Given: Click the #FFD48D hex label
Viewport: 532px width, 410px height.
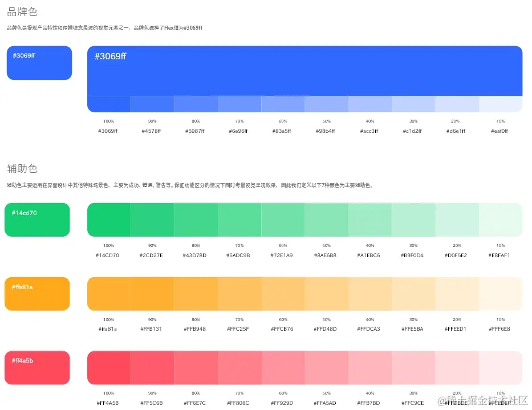Looking at the screenshot, I should click(326, 329).
